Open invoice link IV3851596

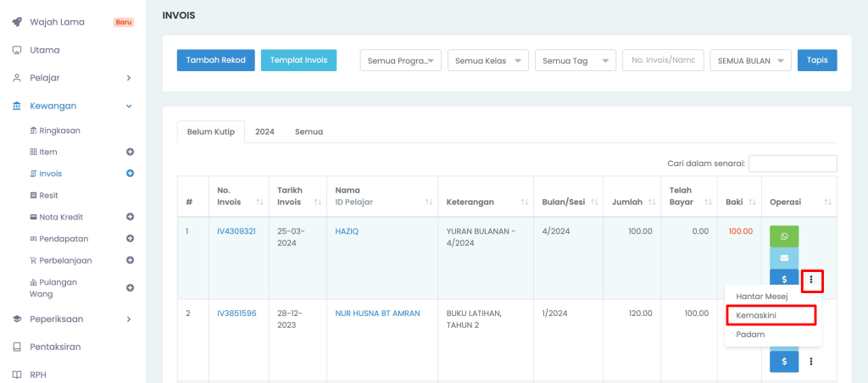[236, 314]
